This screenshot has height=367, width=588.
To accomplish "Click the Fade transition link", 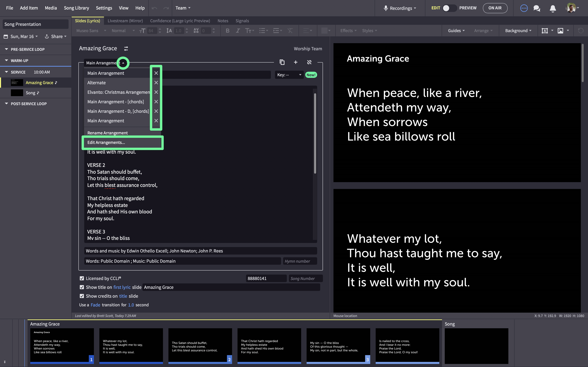I will point(95,305).
